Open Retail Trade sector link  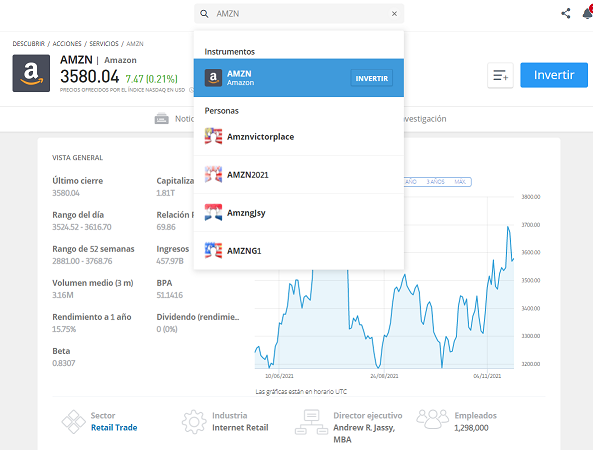(114, 427)
